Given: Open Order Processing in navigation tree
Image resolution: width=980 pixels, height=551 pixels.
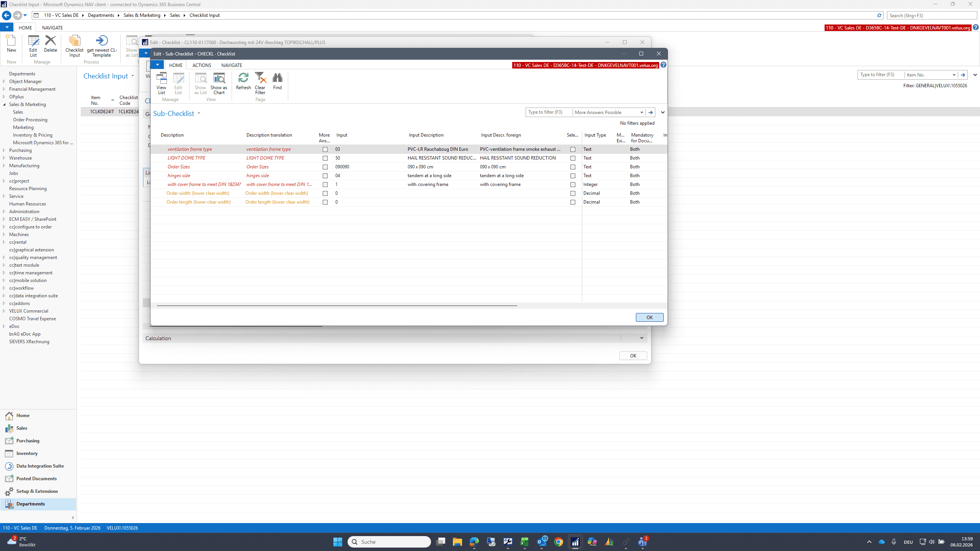Looking at the screenshot, I should (30, 120).
